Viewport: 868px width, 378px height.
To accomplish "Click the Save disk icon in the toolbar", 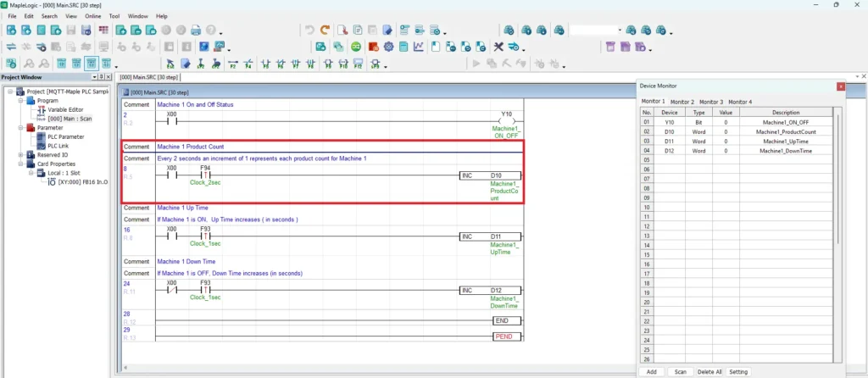I will tap(72, 31).
